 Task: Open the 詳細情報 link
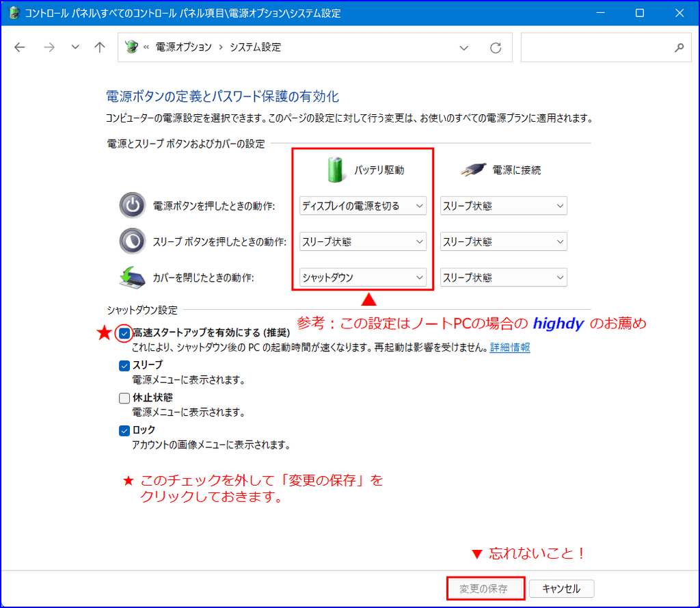point(509,347)
